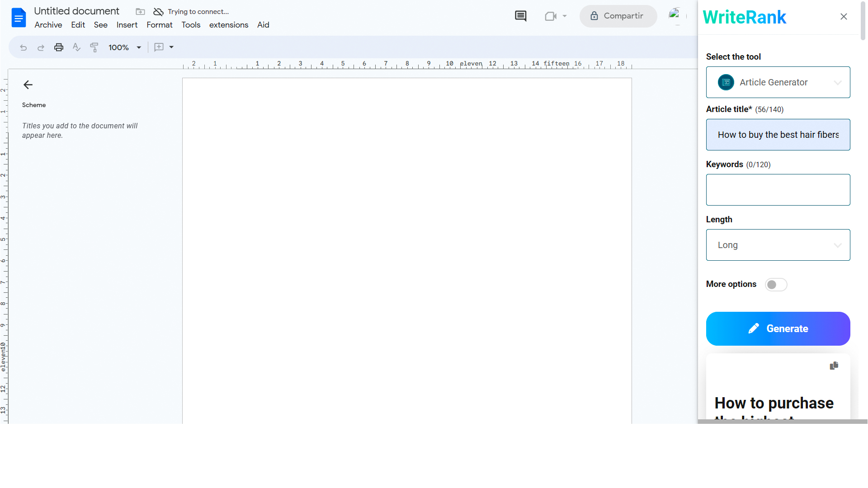Click inside the blank document page
The image size is (868, 488).
tap(407, 251)
